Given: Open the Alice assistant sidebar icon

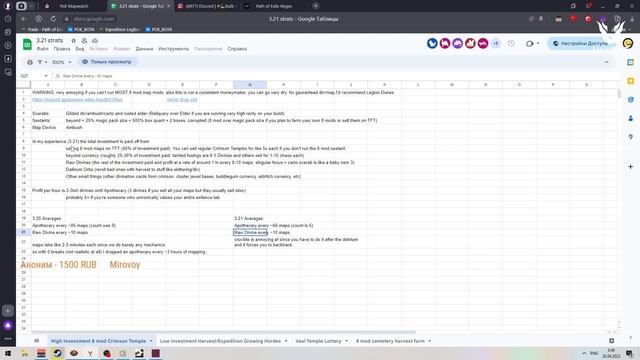Looking at the screenshot, I should click(8, 326).
